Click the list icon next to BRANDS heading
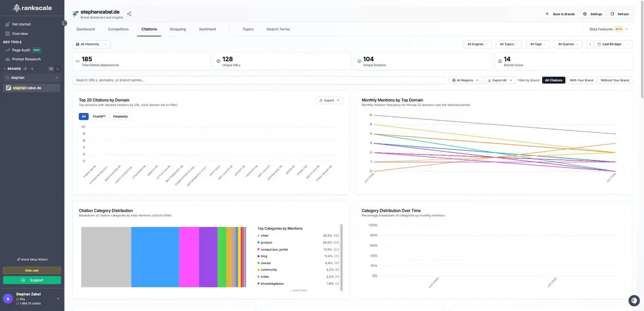 25,69
